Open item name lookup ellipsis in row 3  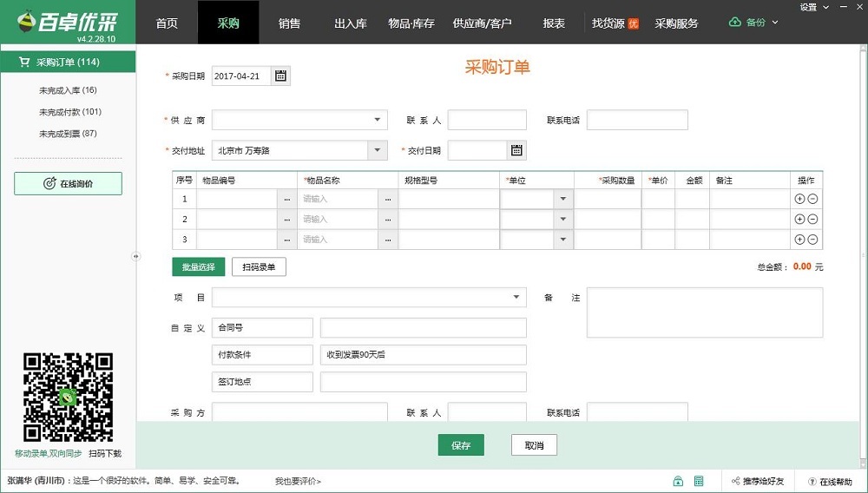pyautogui.click(x=388, y=240)
